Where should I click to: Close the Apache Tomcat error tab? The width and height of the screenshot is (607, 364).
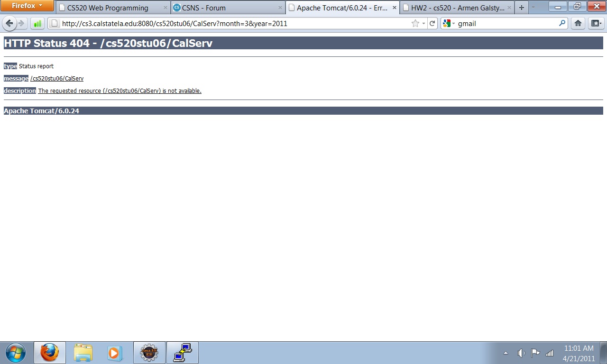[x=395, y=8]
